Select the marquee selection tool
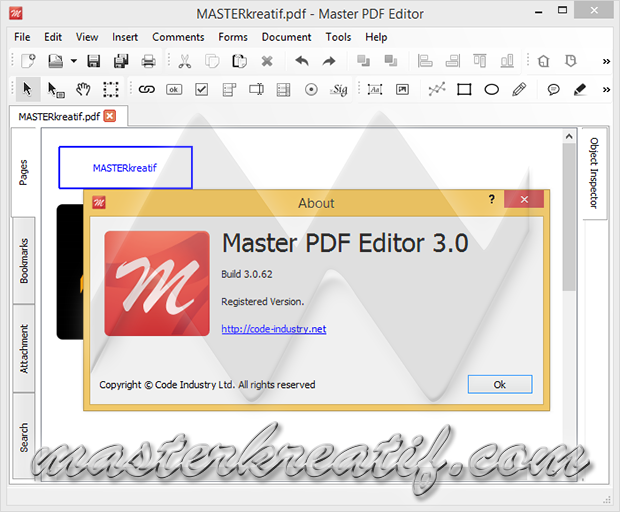Image resolution: width=620 pixels, height=512 pixels. pyautogui.click(x=111, y=90)
